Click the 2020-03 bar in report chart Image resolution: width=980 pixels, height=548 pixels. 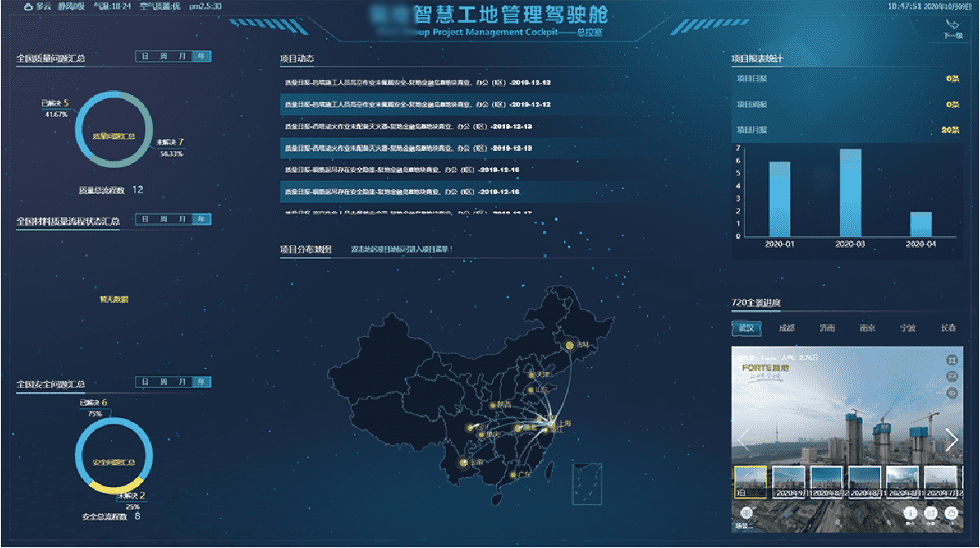850,192
